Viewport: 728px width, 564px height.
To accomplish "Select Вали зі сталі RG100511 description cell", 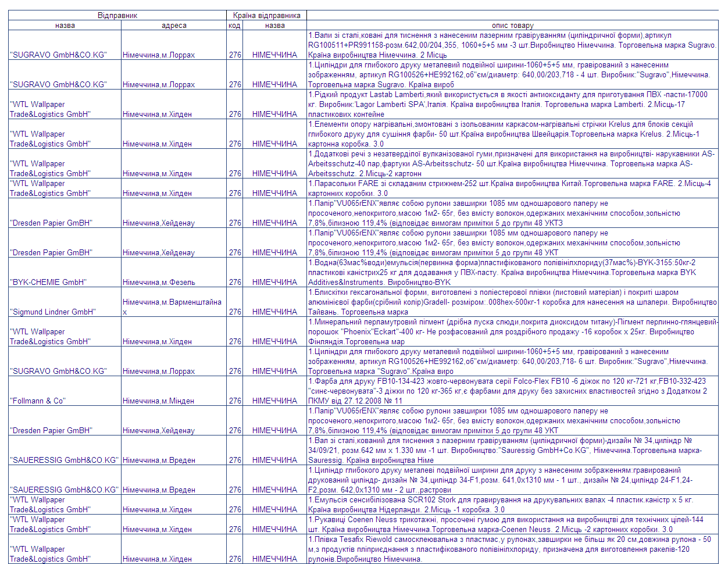I will [512, 45].
